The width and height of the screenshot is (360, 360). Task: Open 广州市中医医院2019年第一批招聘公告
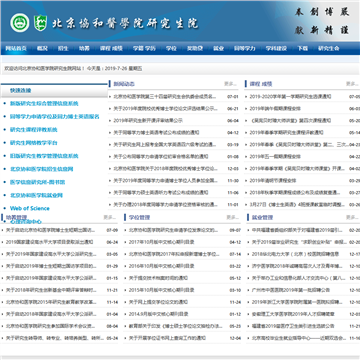coord(291,290)
